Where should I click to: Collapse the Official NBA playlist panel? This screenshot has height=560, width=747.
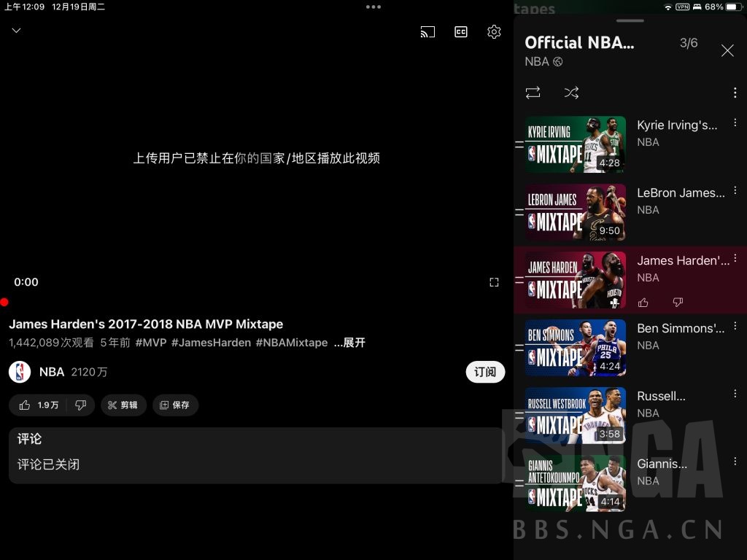point(727,50)
